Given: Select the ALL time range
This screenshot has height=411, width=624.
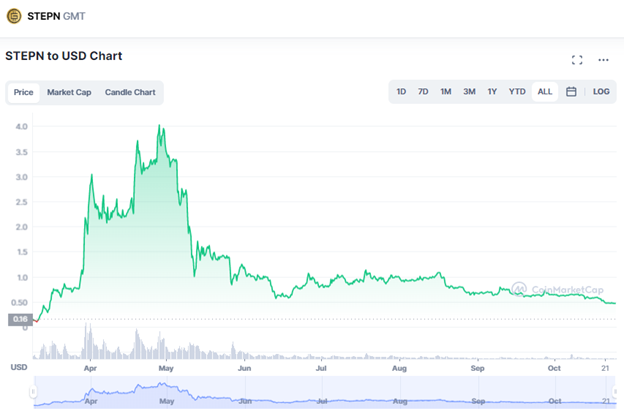Looking at the screenshot, I should (x=545, y=92).
